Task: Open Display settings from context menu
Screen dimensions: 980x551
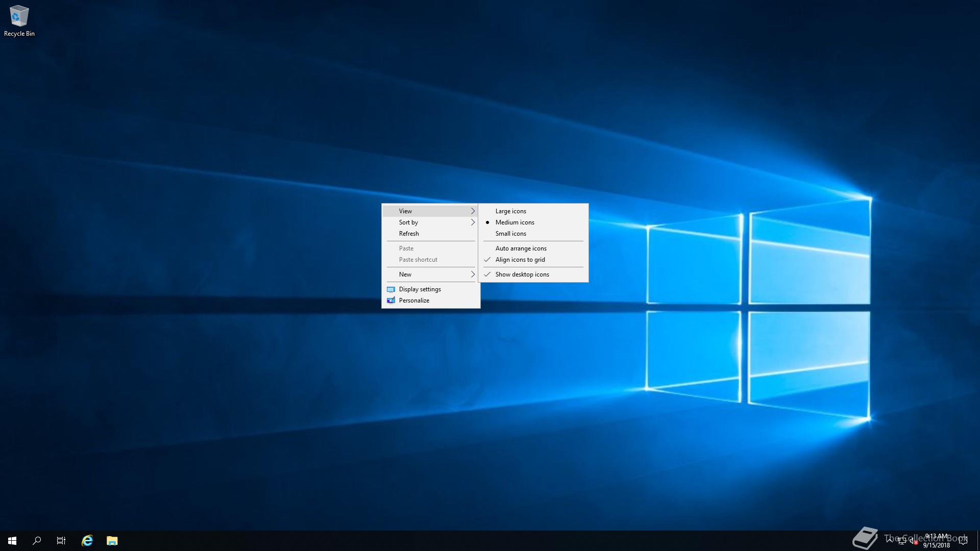Action: [x=430, y=289]
